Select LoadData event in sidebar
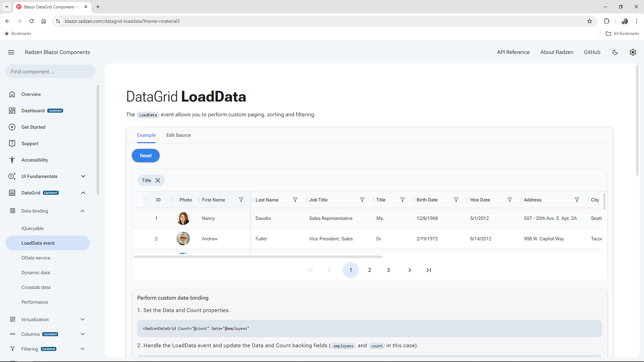This screenshot has height=362, width=644. pyautogui.click(x=48, y=243)
